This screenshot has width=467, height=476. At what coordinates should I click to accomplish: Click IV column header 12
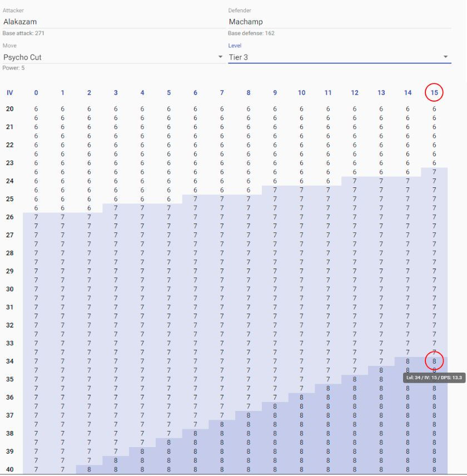[x=355, y=93]
